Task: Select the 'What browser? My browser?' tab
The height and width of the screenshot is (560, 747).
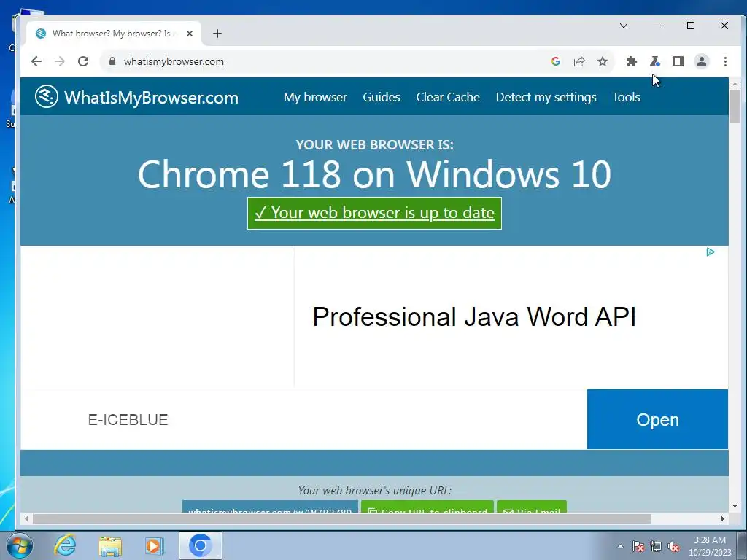Action: [x=113, y=34]
